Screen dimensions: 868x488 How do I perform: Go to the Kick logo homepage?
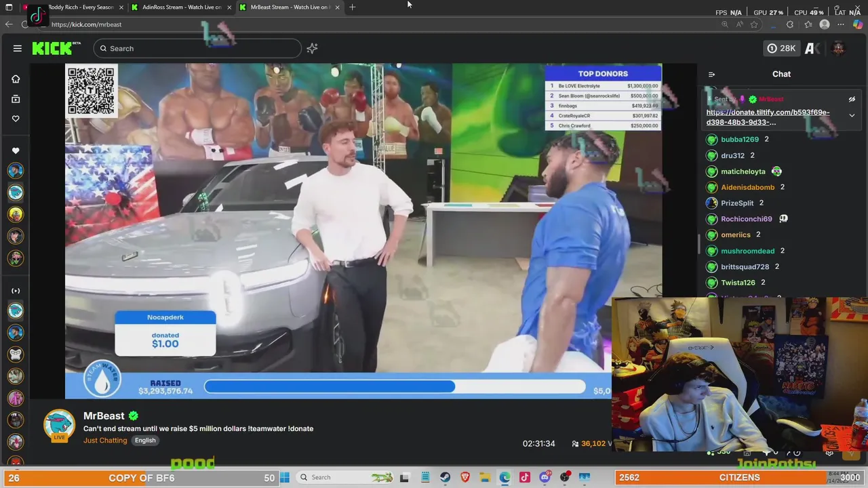56,48
